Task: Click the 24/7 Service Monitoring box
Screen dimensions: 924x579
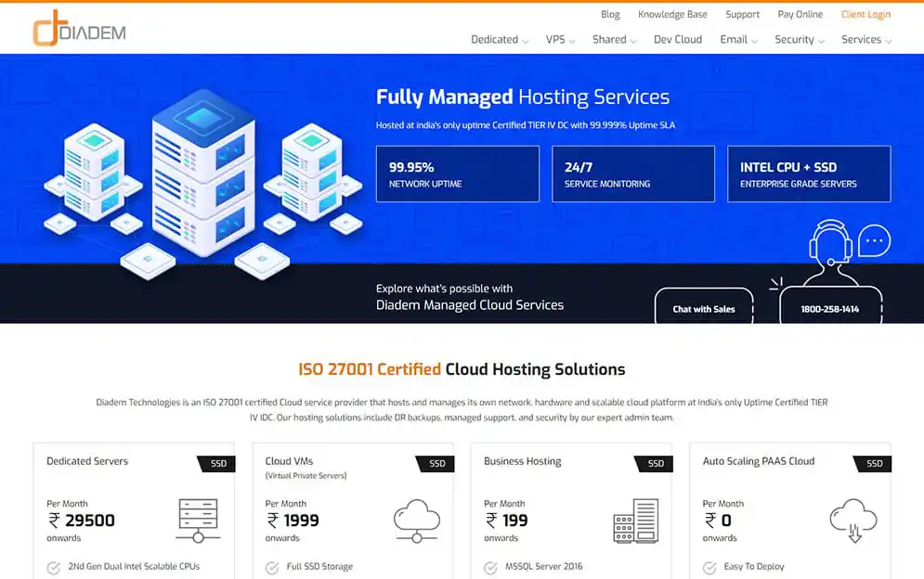Action: tap(633, 174)
